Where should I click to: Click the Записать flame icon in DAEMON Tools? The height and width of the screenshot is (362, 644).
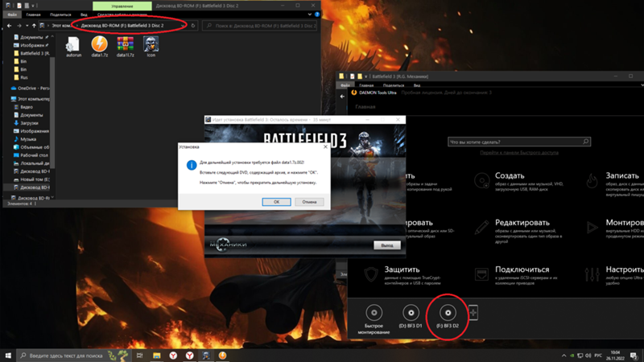(592, 180)
